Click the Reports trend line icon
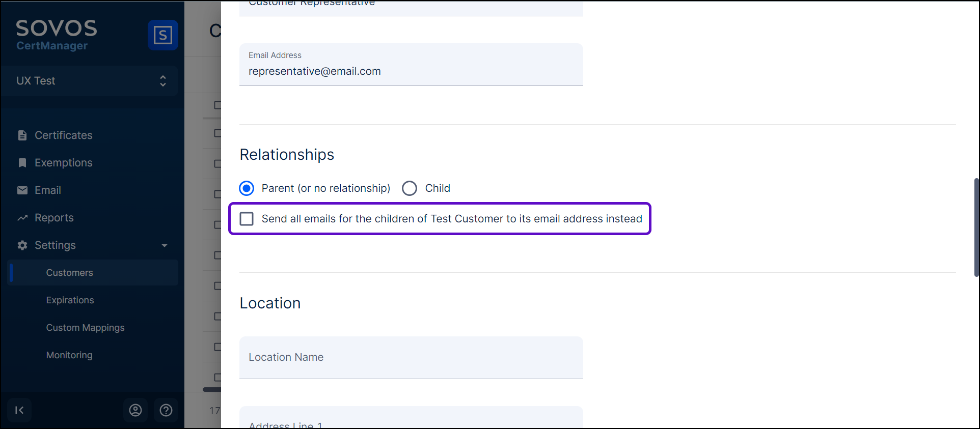The height and width of the screenshot is (429, 980). click(x=22, y=218)
